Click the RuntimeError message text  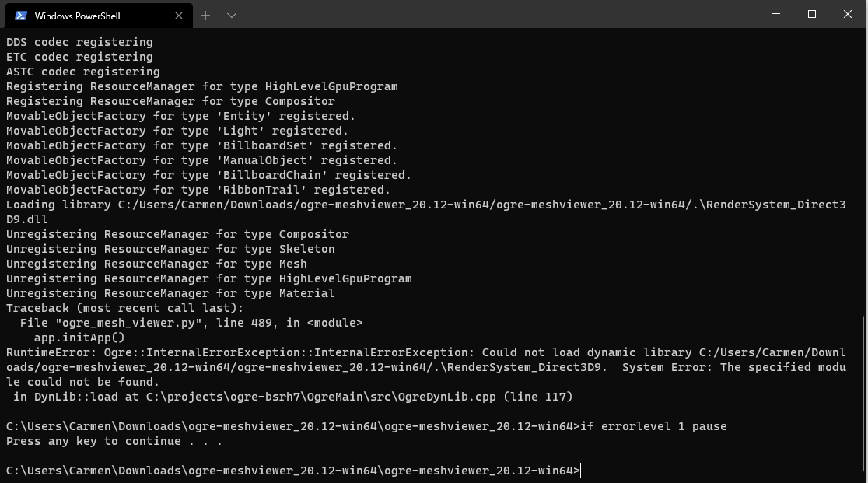(x=233, y=352)
